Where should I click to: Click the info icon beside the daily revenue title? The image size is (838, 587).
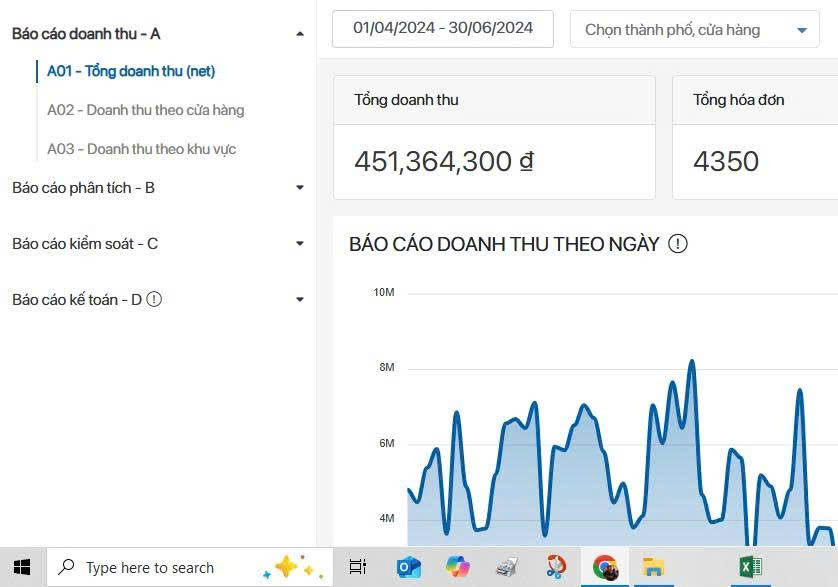coord(678,244)
